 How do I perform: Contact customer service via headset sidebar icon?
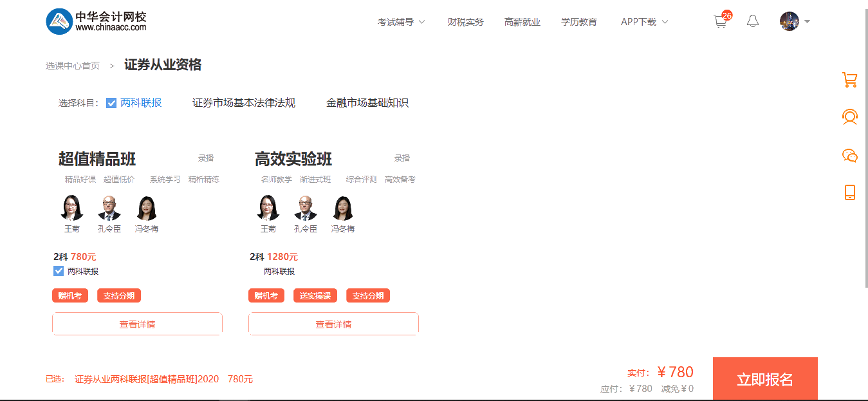[x=849, y=118]
